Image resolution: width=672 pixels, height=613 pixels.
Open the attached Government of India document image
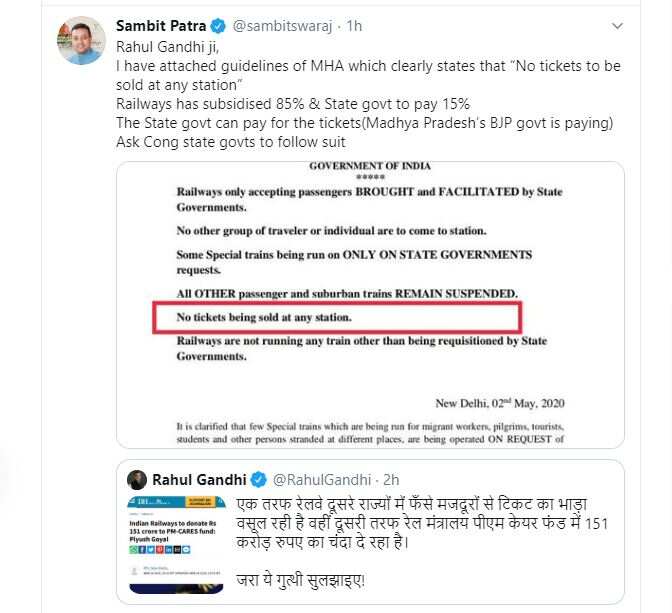[x=370, y=305]
